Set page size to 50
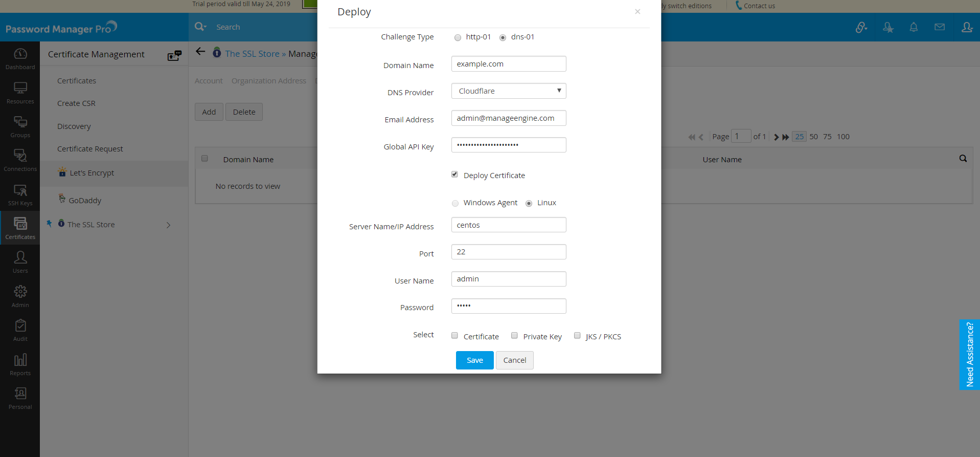 click(814, 137)
